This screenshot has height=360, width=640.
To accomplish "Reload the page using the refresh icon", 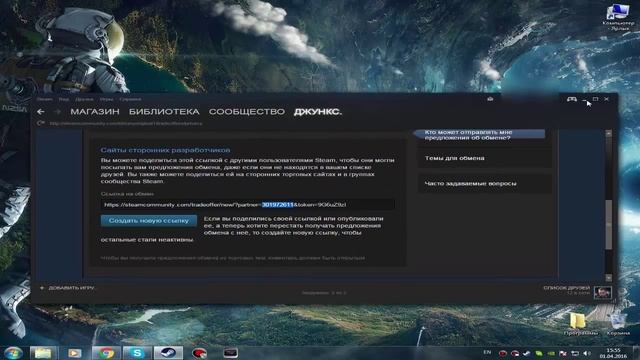I will click(x=40, y=123).
